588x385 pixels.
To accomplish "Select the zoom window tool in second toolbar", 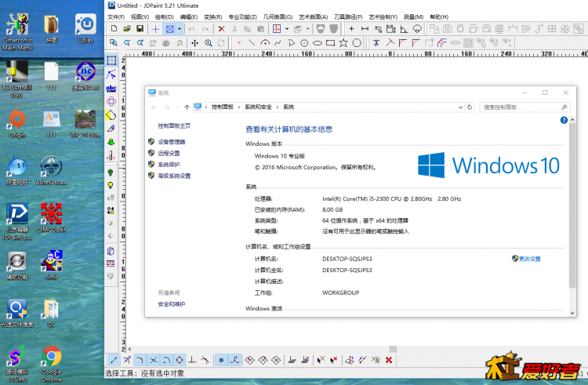I will coord(113,43).
